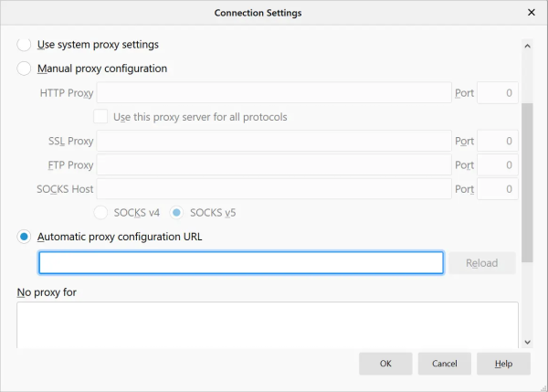548x392 pixels.
Task: Confirm settings with the OK button
Action: coord(385,364)
